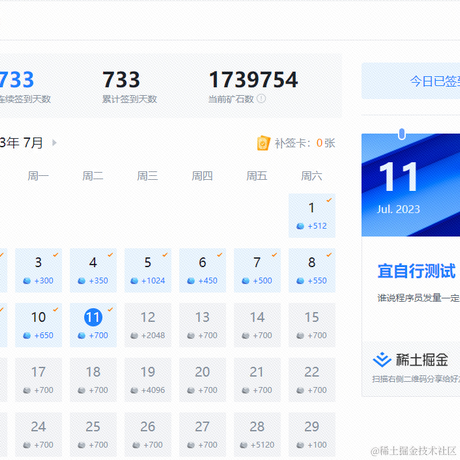Click the 7月 month label
The image size is (460, 460).
pyautogui.click(x=33, y=143)
